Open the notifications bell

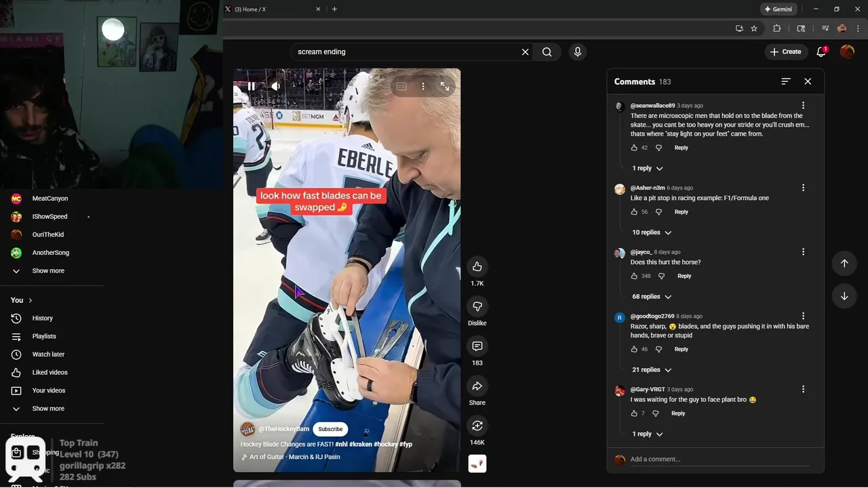[821, 52]
